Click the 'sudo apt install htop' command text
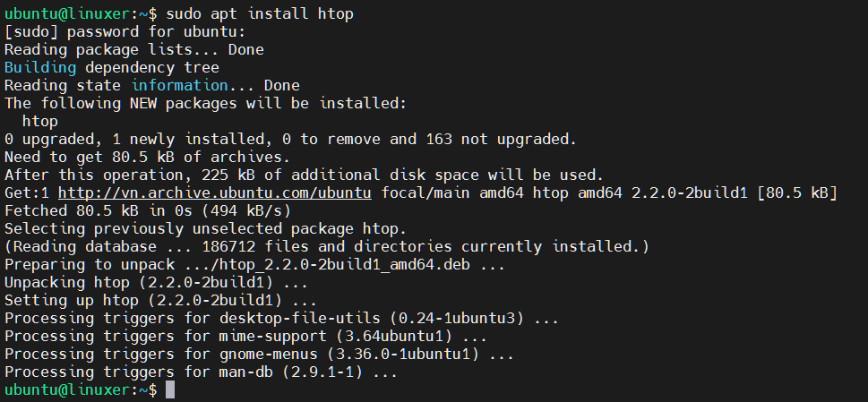 coord(260,13)
